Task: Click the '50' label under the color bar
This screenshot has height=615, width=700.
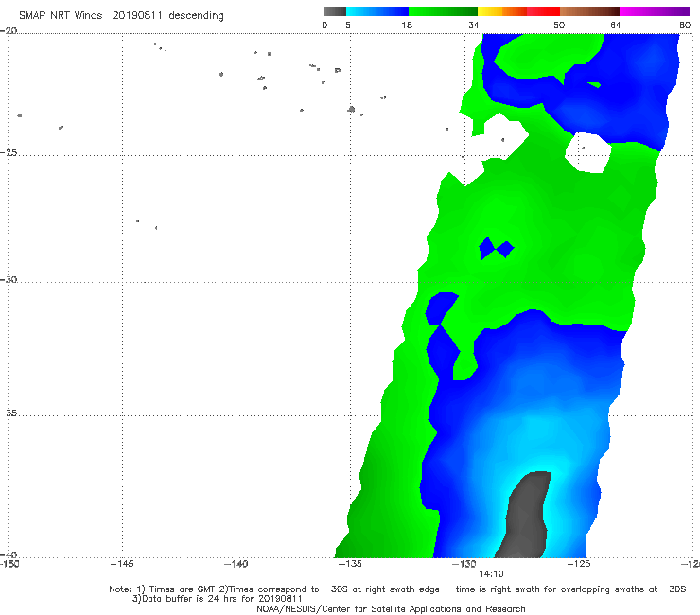Action: (559, 25)
